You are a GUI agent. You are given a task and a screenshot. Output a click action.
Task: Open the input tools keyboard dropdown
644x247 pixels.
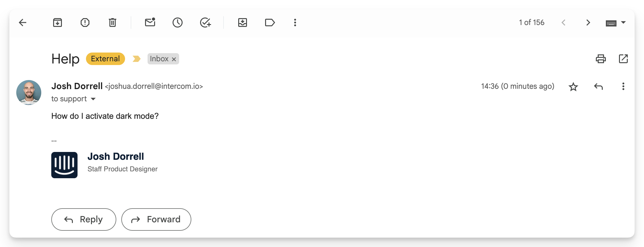click(623, 23)
